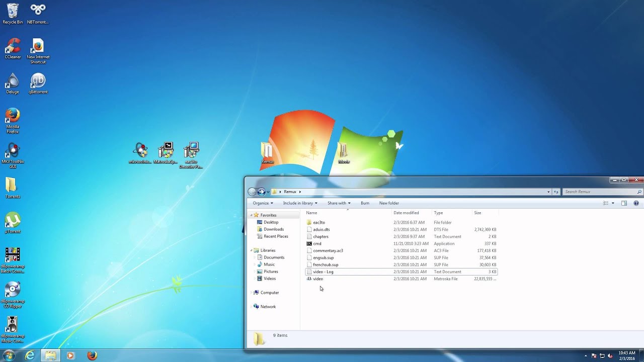Open the view options dropdown arrow

[613, 203]
